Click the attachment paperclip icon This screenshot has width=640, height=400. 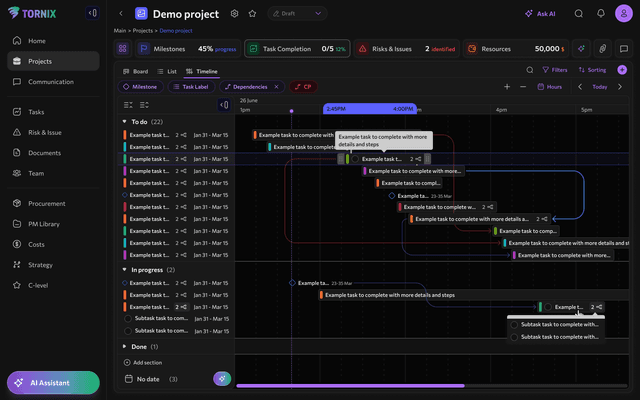[x=602, y=48]
